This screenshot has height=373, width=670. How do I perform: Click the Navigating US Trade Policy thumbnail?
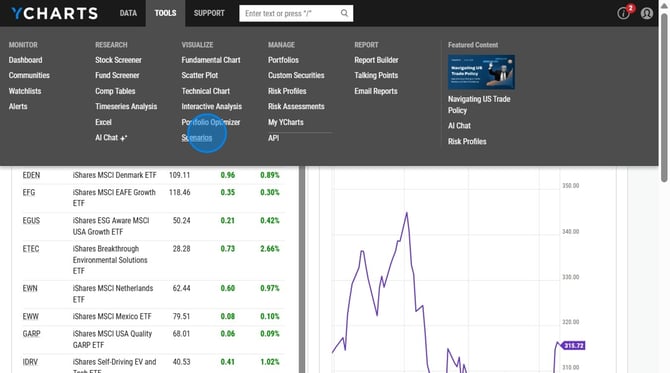[481, 72]
